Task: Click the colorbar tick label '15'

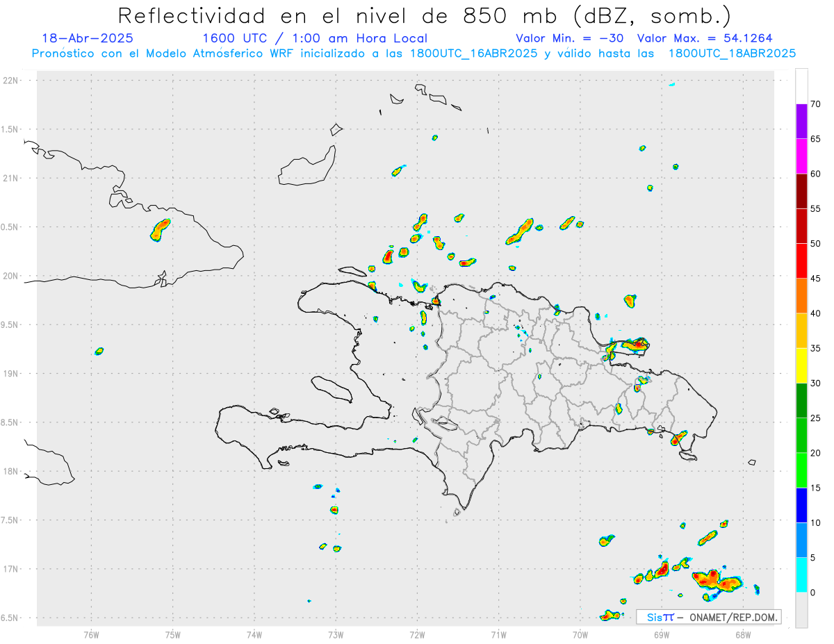Action: point(816,488)
